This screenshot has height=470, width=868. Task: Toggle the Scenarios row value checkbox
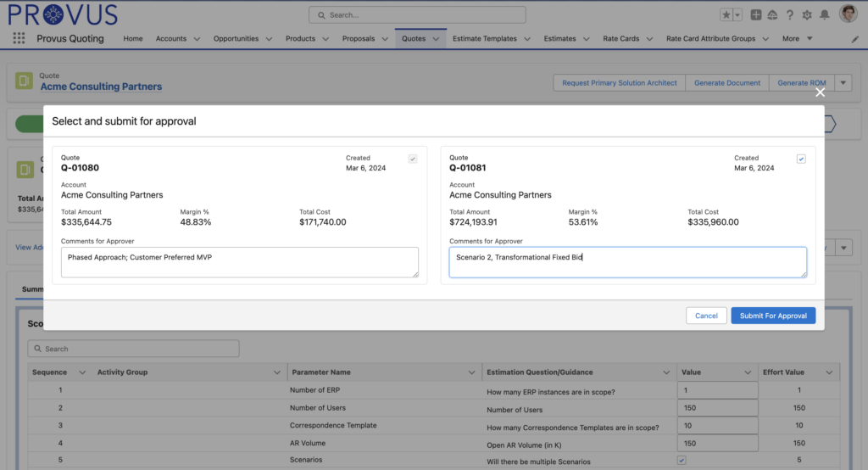[x=682, y=461]
